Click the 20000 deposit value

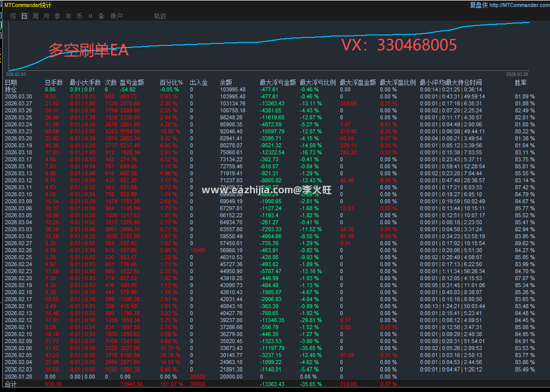(x=197, y=377)
